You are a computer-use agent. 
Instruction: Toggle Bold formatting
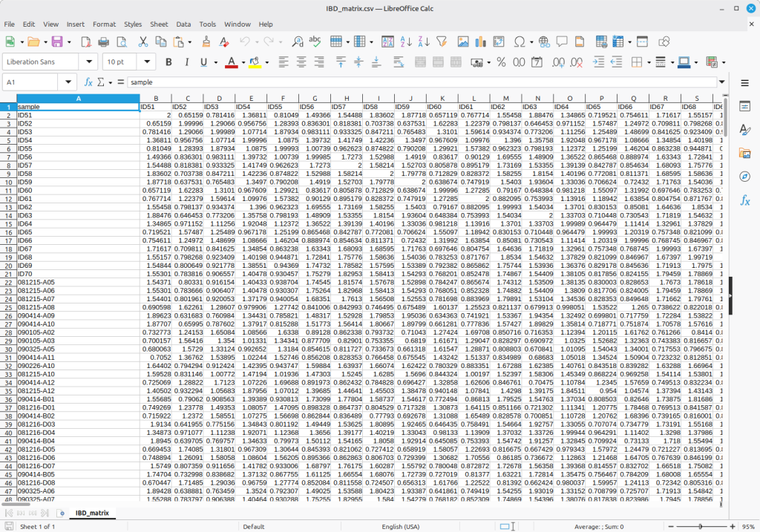coord(168,62)
